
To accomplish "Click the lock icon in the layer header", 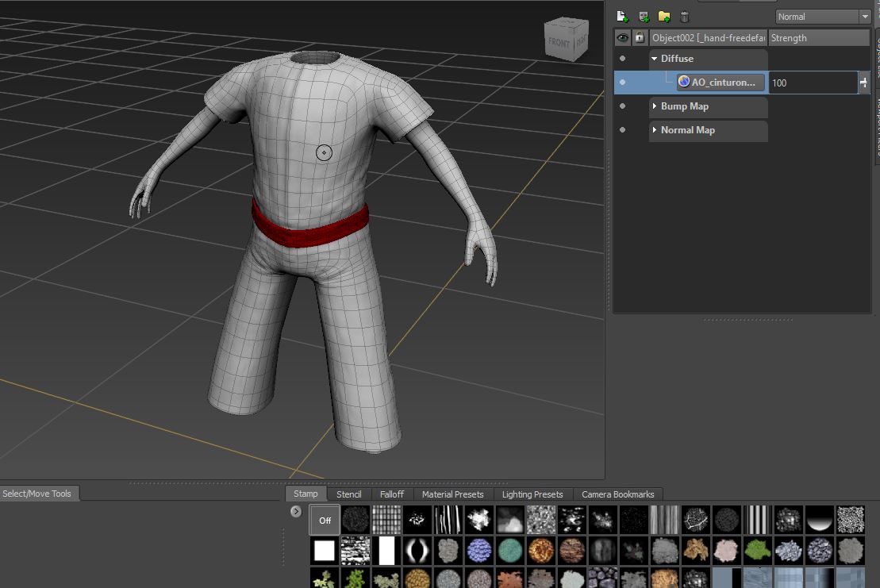I will (639, 37).
